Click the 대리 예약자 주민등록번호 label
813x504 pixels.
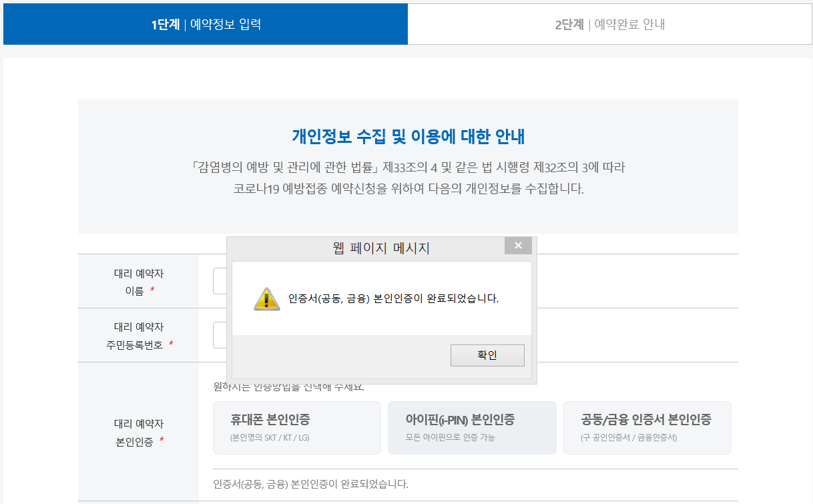pos(139,336)
